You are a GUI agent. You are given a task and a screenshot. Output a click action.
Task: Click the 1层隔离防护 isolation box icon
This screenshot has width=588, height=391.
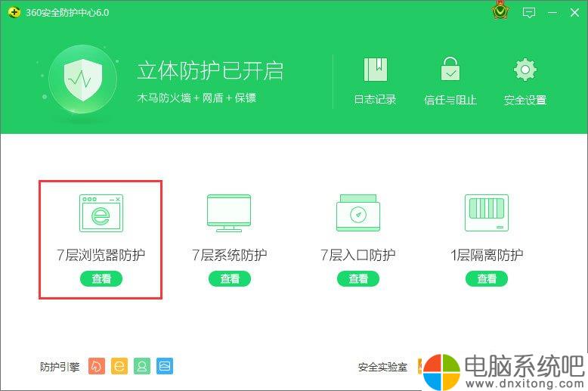[487, 213]
